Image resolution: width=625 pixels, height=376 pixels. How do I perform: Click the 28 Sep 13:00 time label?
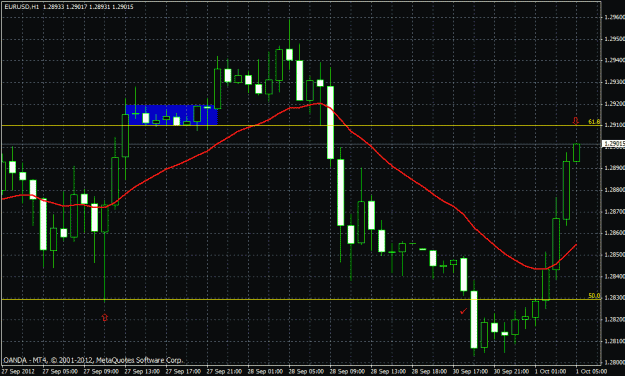388,371
